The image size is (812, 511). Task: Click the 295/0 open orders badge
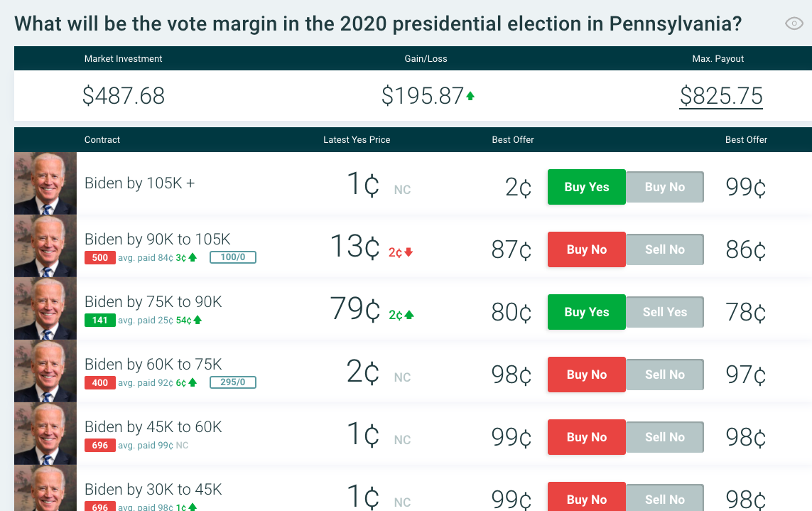(232, 382)
